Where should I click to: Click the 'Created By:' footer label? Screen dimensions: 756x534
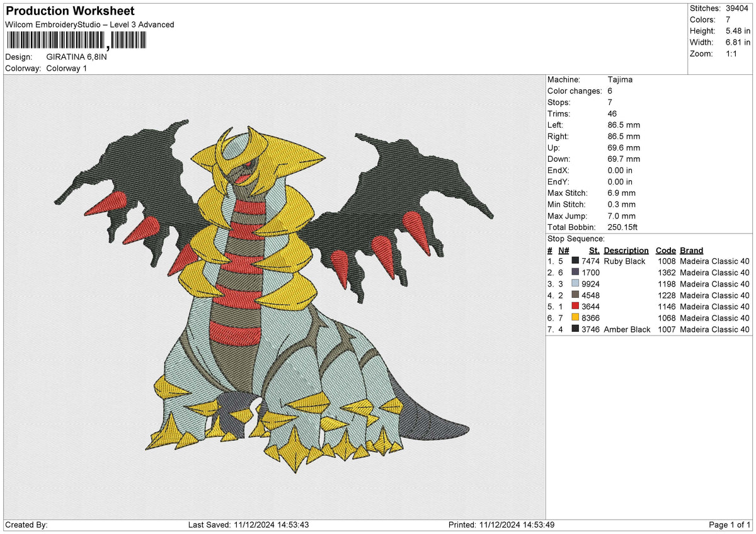coord(26,525)
